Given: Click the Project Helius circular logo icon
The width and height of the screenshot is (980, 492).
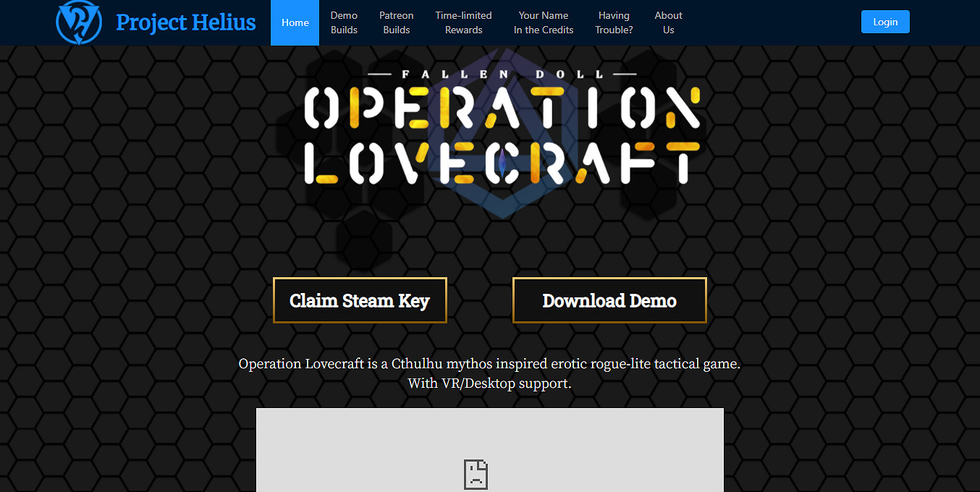Looking at the screenshot, I should click(79, 22).
